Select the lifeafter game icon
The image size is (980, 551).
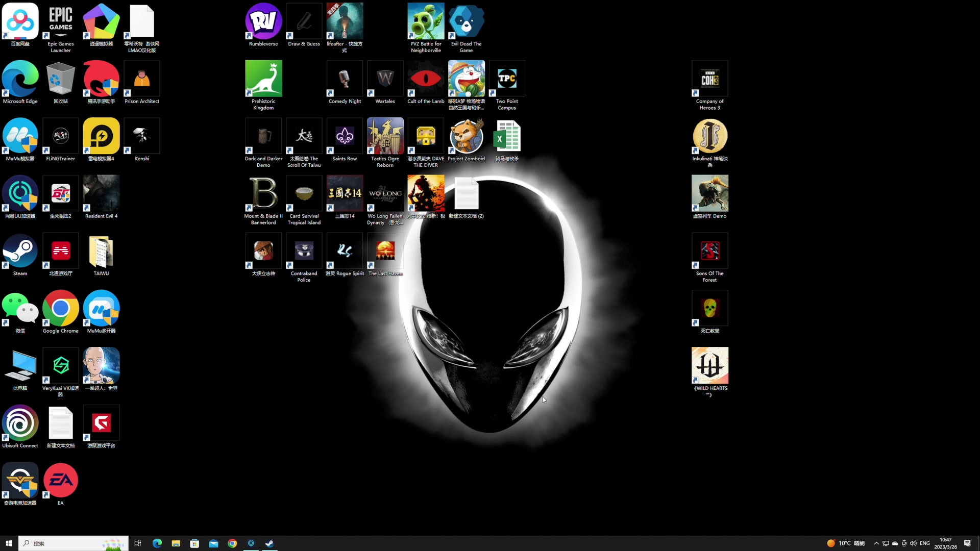tap(345, 28)
